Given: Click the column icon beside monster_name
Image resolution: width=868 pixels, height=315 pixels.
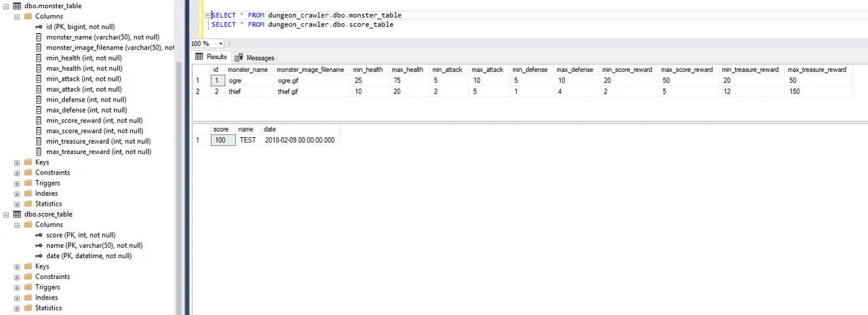Looking at the screenshot, I should click(39, 37).
